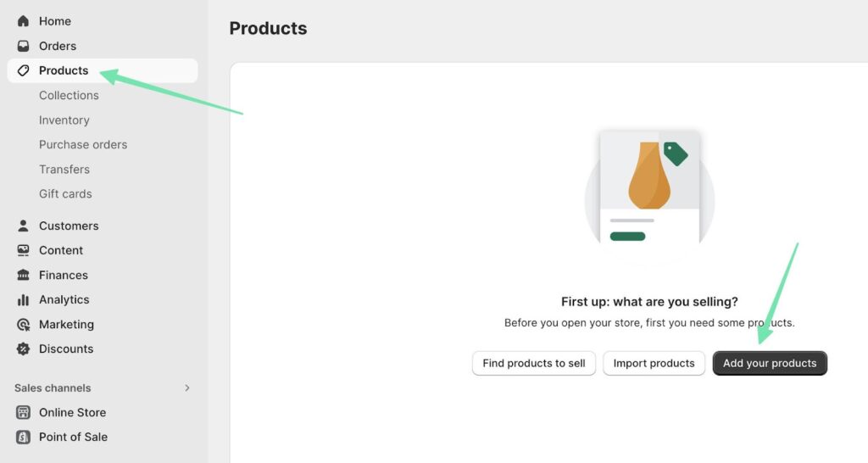This screenshot has height=463, width=868.
Task: Click the Finances bank icon
Action: 23,275
